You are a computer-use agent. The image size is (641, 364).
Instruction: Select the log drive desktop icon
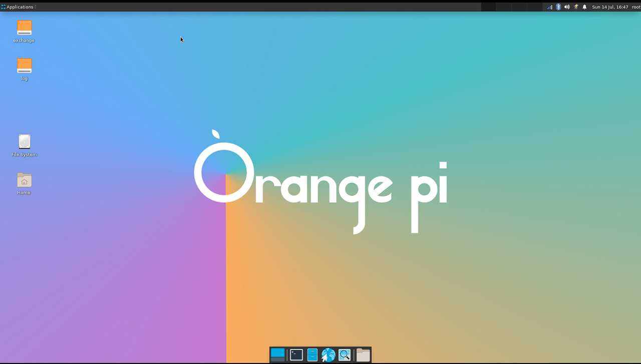tap(24, 66)
